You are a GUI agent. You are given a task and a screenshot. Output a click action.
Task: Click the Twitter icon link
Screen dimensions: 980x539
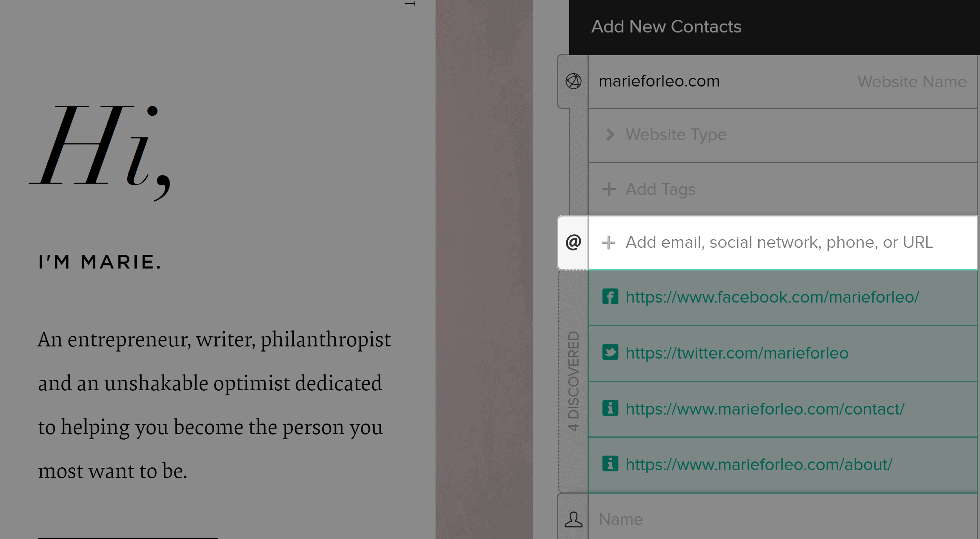pos(608,352)
